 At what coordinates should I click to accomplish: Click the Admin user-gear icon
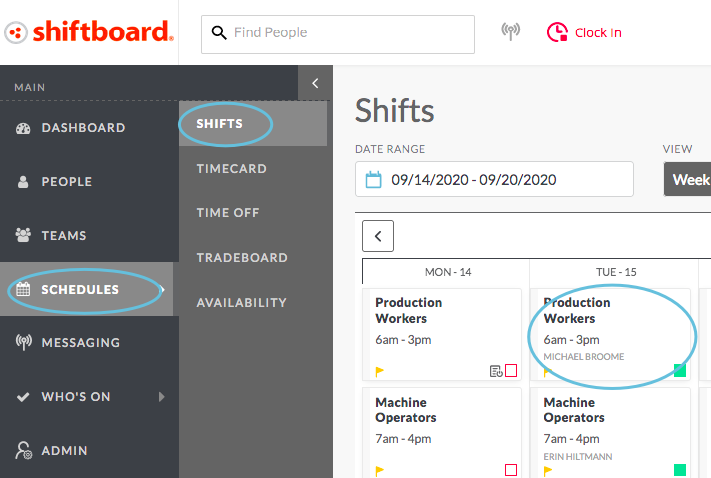click(x=24, y=450)
